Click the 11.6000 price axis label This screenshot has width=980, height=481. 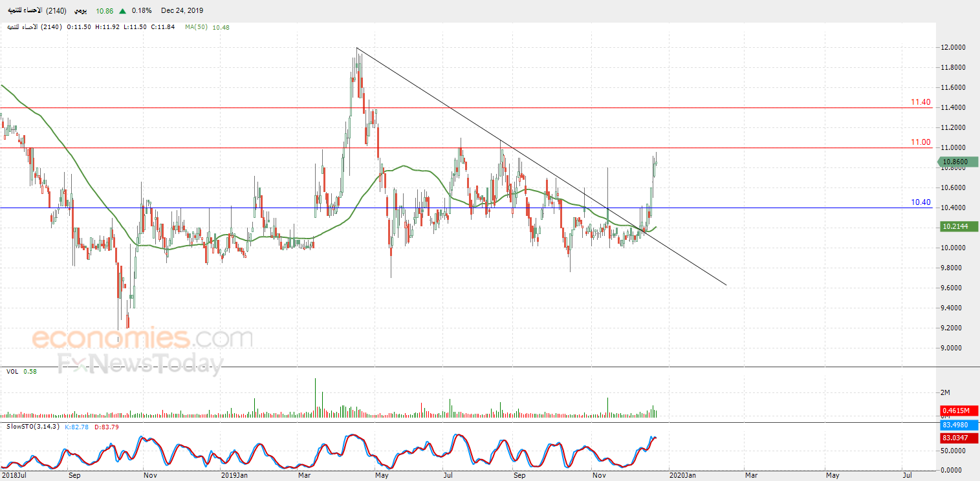pyautogui.click(x=953, y=87)
